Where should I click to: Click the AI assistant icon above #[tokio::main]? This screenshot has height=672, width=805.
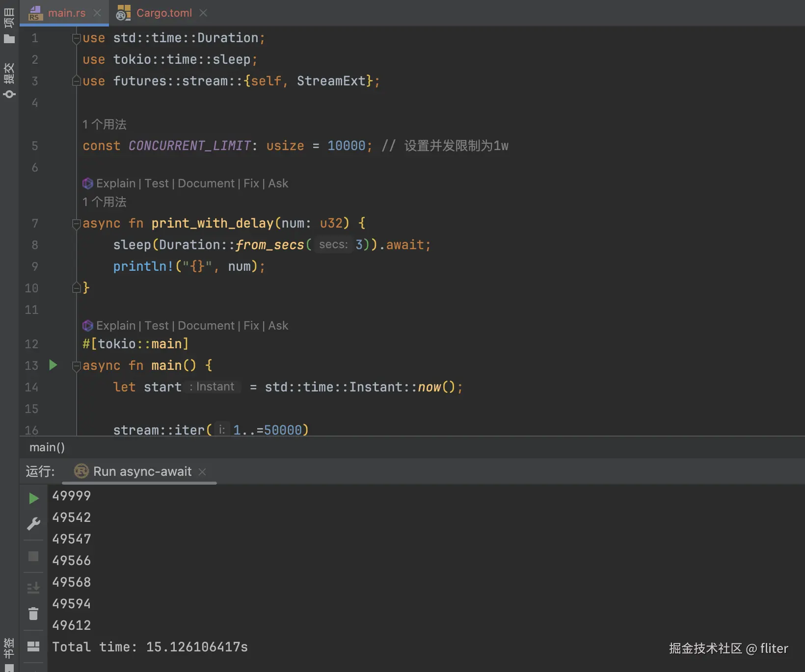click(x=88, y=326)
